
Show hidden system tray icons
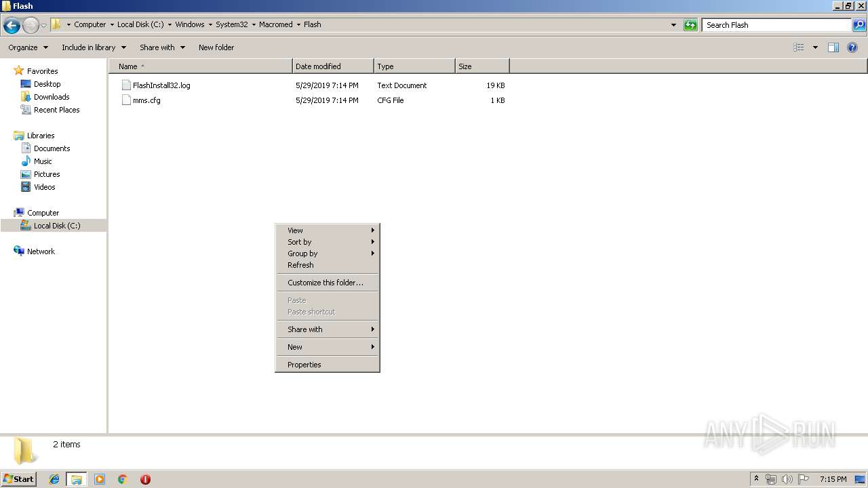757,479
